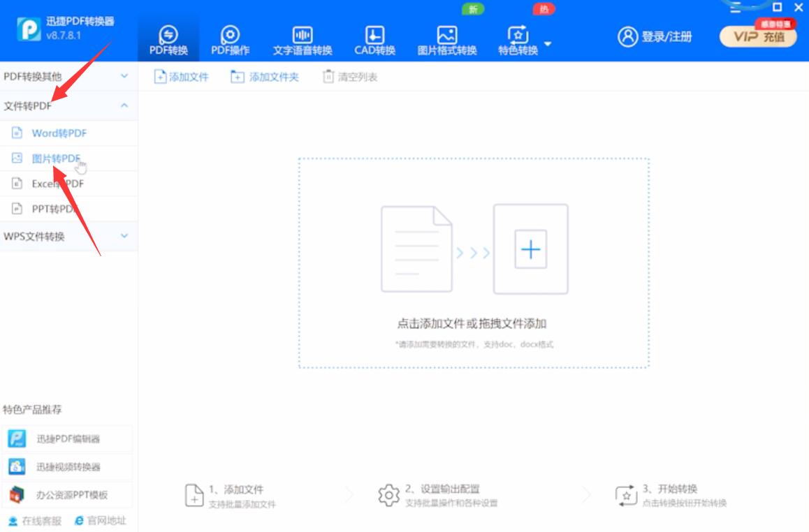Click the 登录/注册 link text
Viewport: 809px width, 532px height.
pos(666,36)
